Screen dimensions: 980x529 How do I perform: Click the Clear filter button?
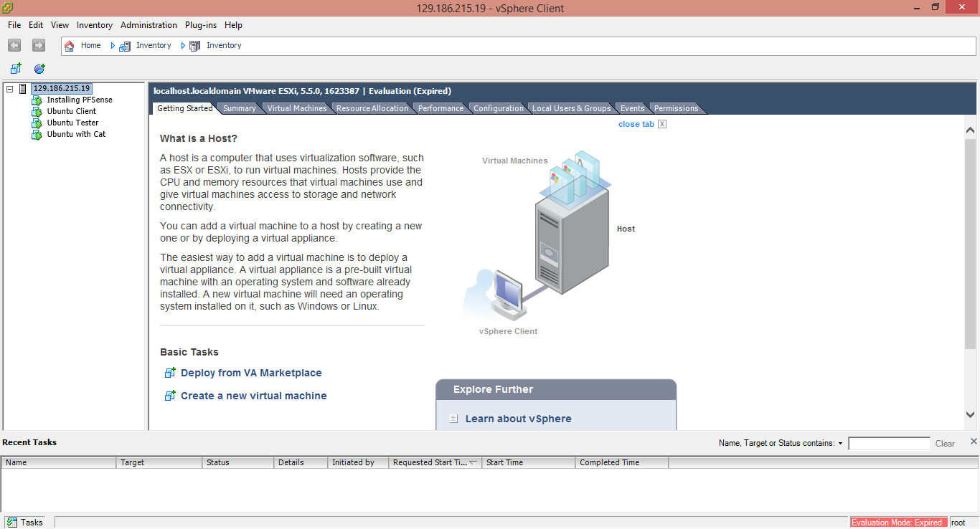(945, 444)
